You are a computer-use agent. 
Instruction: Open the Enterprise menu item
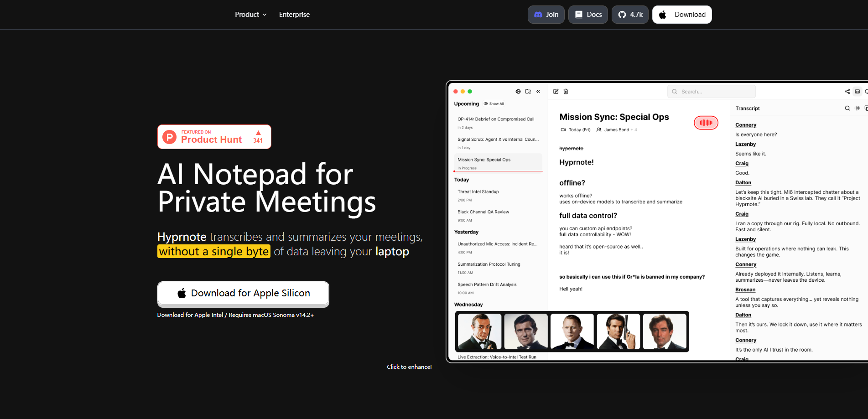[294, 14]
